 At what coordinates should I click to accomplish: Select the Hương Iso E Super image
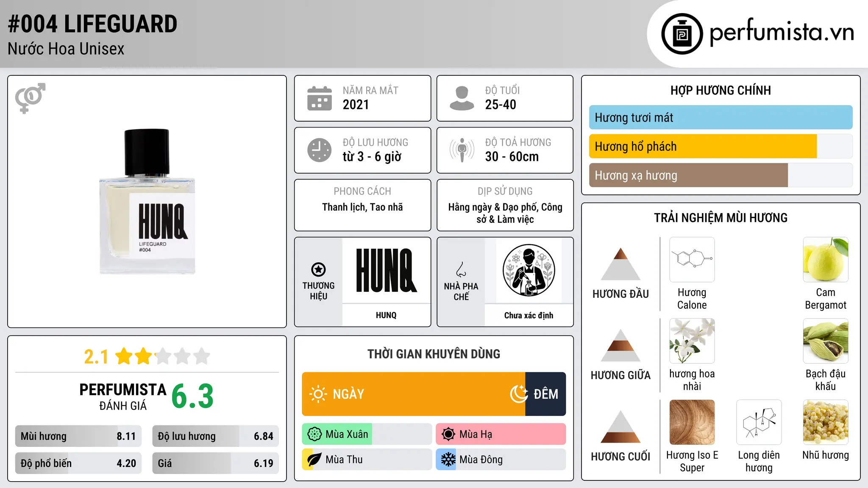coord(692,422)
